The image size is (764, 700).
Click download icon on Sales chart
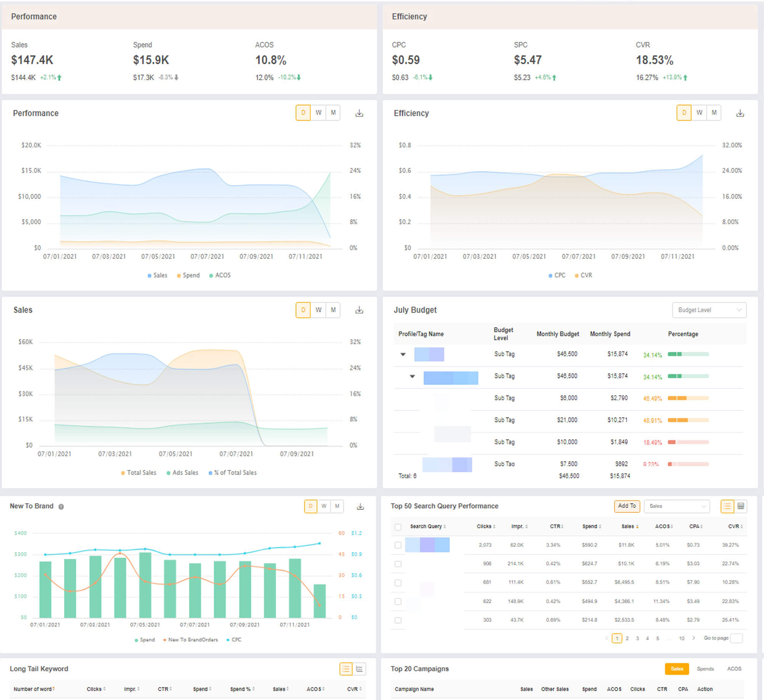(x=359, y=310)
